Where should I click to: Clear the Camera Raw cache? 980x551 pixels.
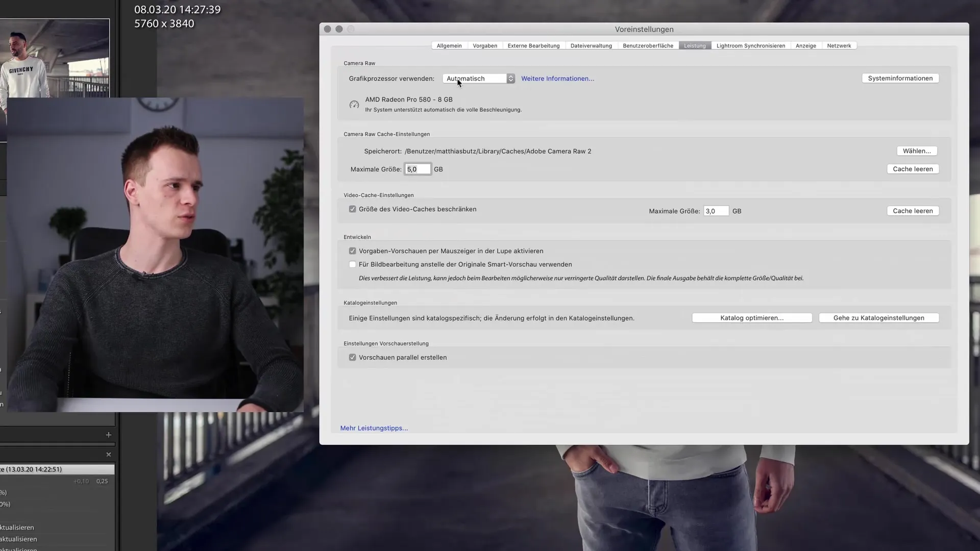(913, 169)
